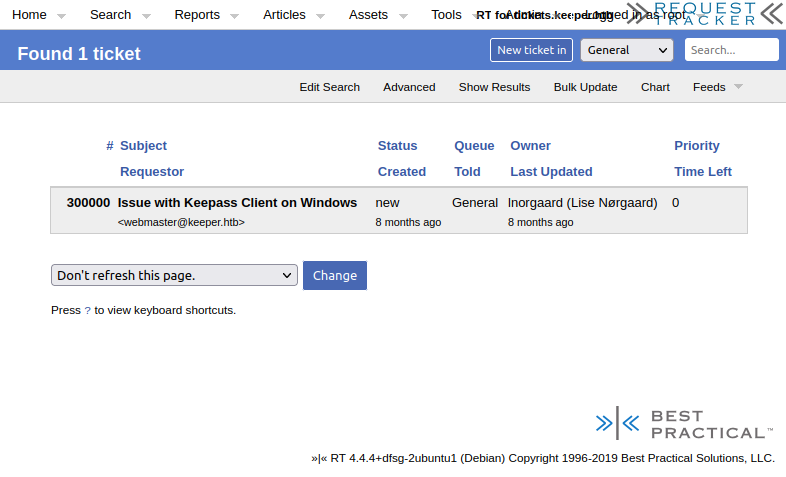Open ticket Issue with Keepass Client

click(x=237, y=203)
